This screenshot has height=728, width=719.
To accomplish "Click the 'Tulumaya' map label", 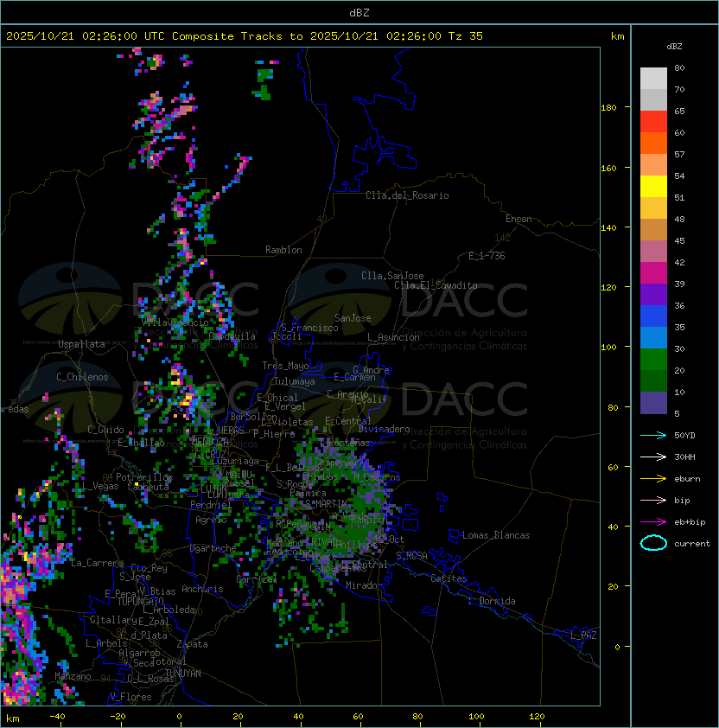I will click(295, 381).
